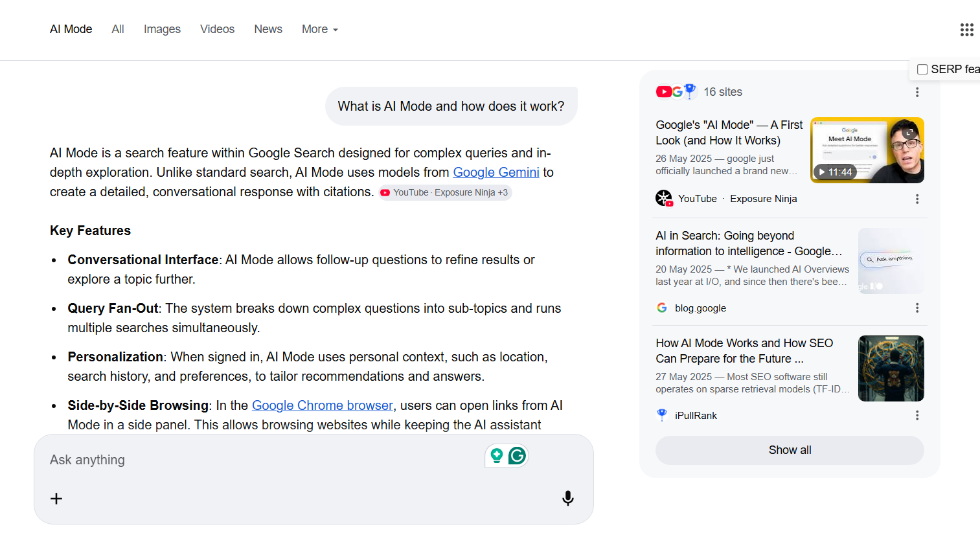Click the blog.google source name

pyautogui.click(x=700, y=308)
